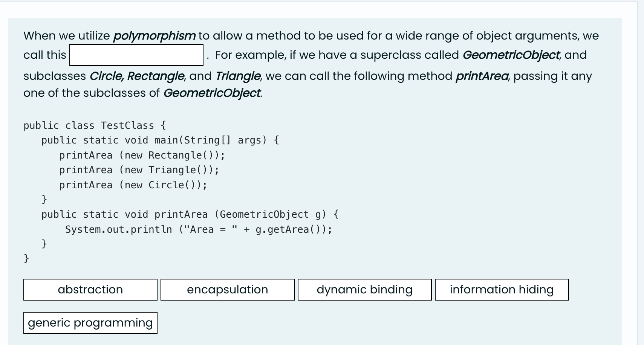Image resolution: width=644 pixels, height=345 pixels.
Task: Click the "printArea (new Circle());" code line
Action: (x=133, y=185)
